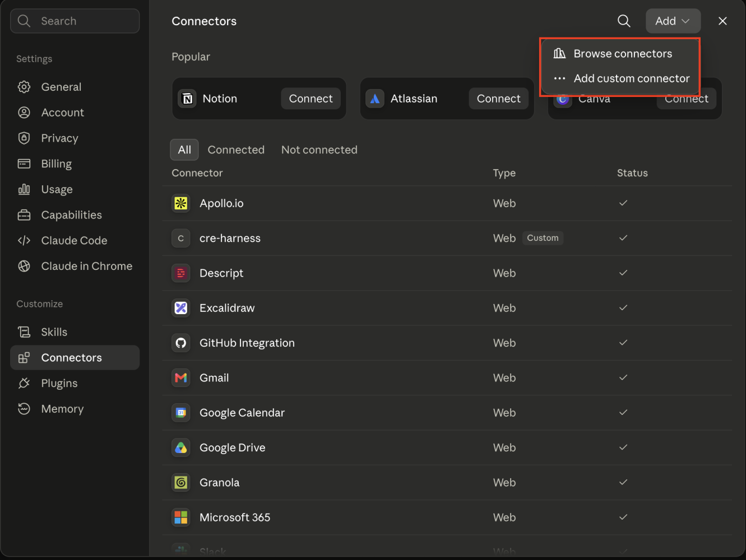Click the Microsoft 365 logo icon
The height and width of the screenshot is (560, 746).
pos(180,517)
